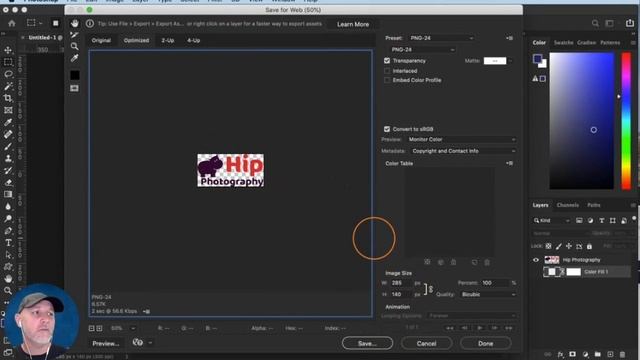Viewport: 640px width, 360px height.
Task: Open the Kind filter dropdown in Layers
Action: (551, 220)
